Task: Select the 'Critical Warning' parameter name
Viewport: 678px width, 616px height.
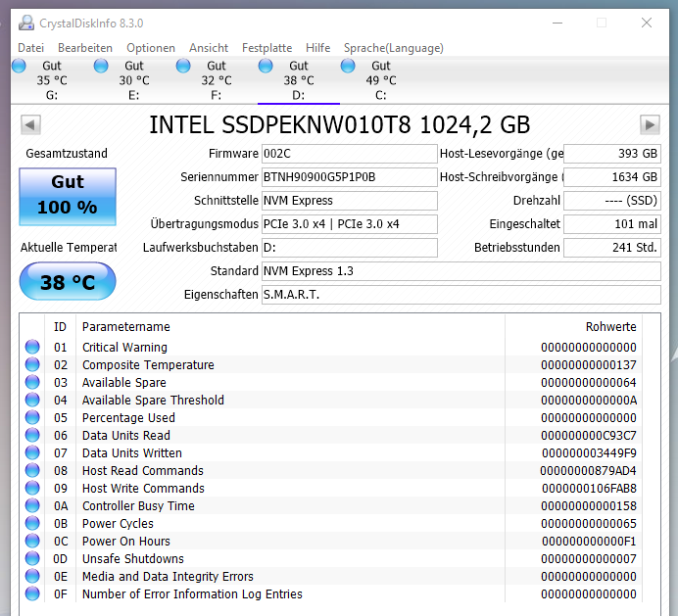Action: click(124, 347)
